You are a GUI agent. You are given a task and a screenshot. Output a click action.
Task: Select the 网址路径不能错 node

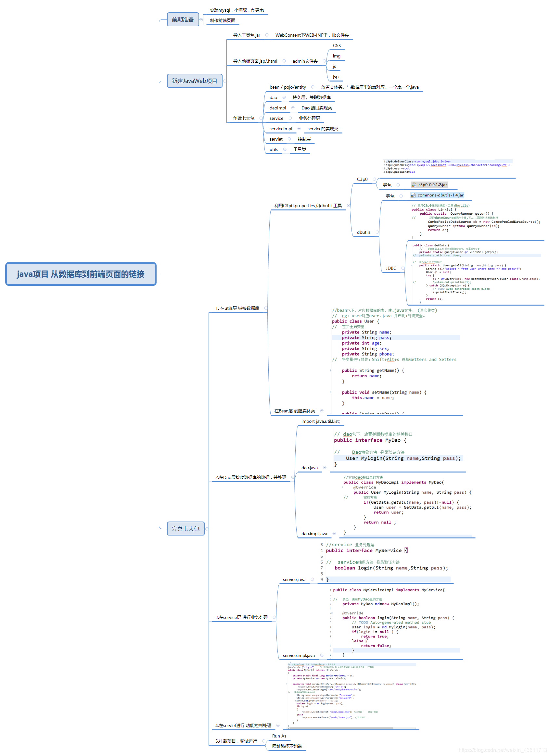pyautogui.click(x=287, y=746)
